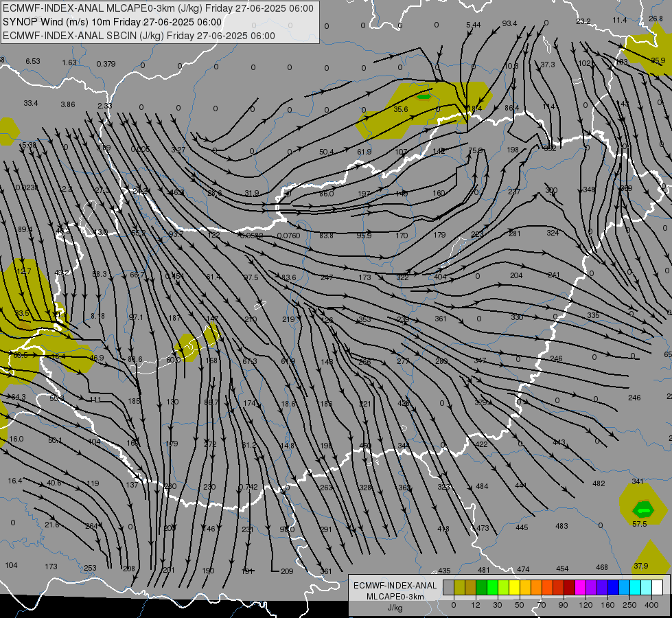Click the legend tick label '160'
This screenshot has height=618, width=672.
(607, 605)
